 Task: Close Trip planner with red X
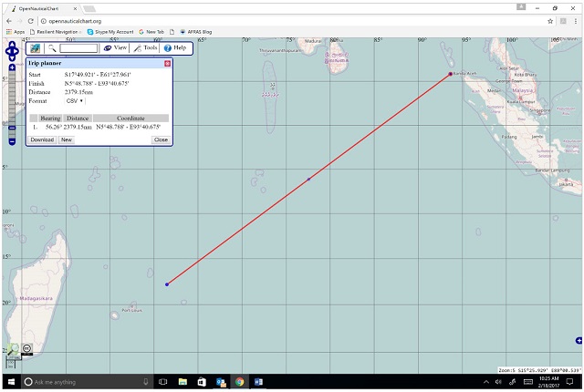[x=168, y=64]
